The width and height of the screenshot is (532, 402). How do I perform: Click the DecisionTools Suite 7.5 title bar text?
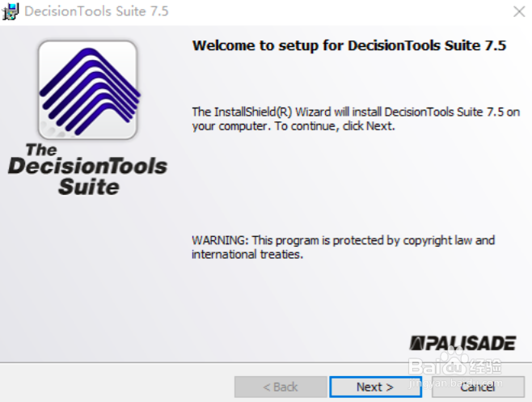[x=96, y=11]
